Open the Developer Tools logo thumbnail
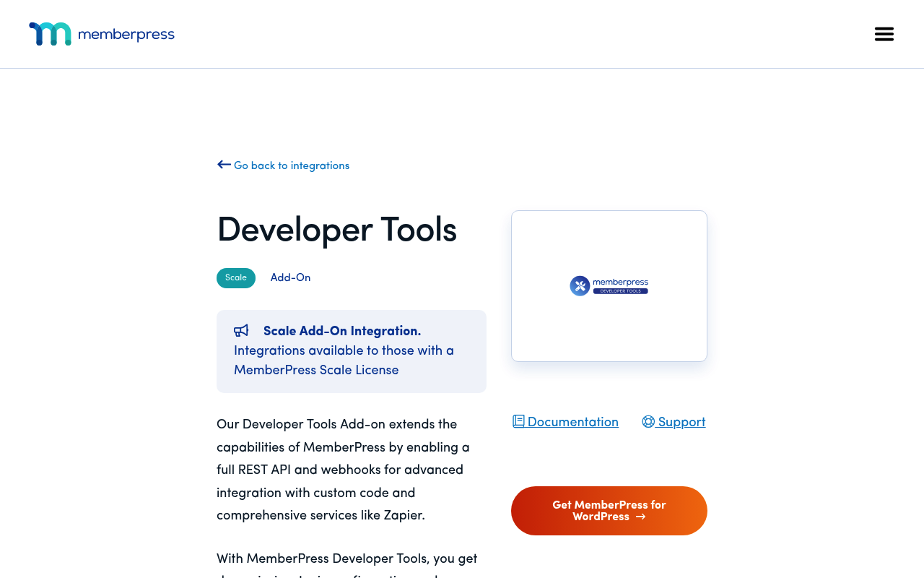924x578 pixels. pyautogui.click(x=609, y=286)
